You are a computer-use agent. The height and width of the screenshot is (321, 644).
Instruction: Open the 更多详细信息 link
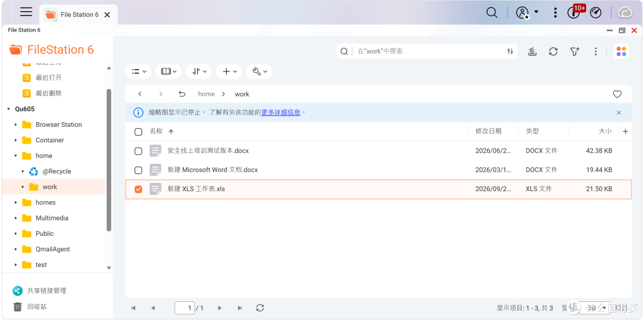click(281, 113)
